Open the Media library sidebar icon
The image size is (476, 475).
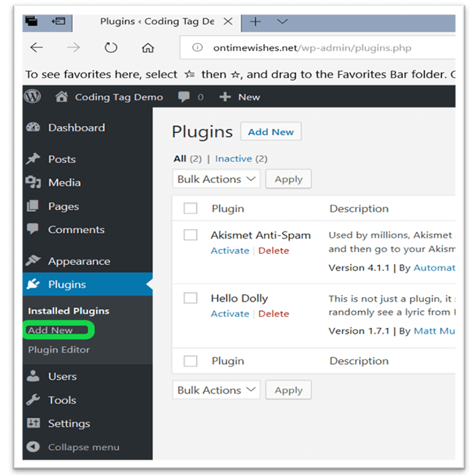(x=33, y=182)
